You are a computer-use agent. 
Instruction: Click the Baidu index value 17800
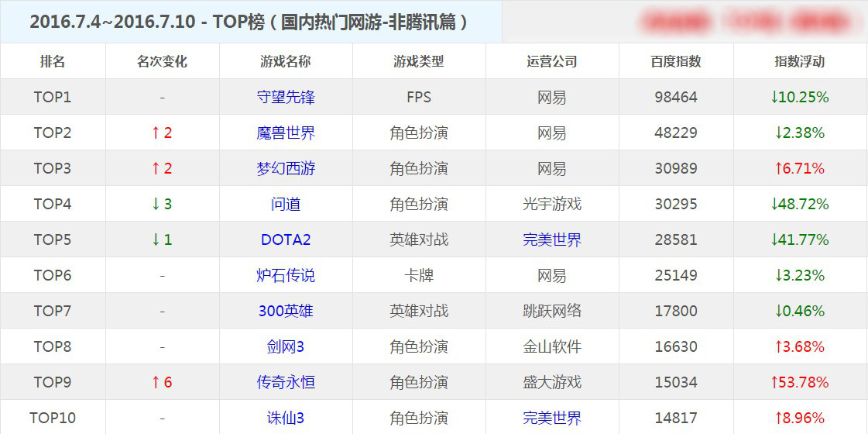(x=676, y=311)
